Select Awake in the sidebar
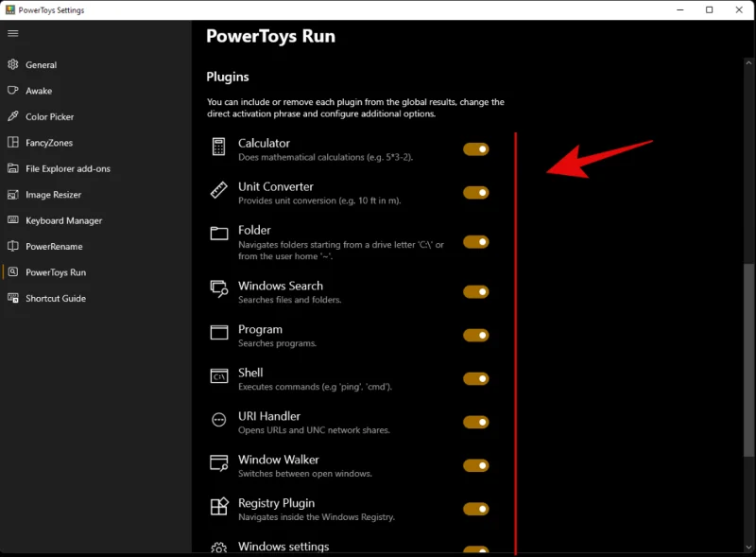The image size is (756, 557). point(44,90)
